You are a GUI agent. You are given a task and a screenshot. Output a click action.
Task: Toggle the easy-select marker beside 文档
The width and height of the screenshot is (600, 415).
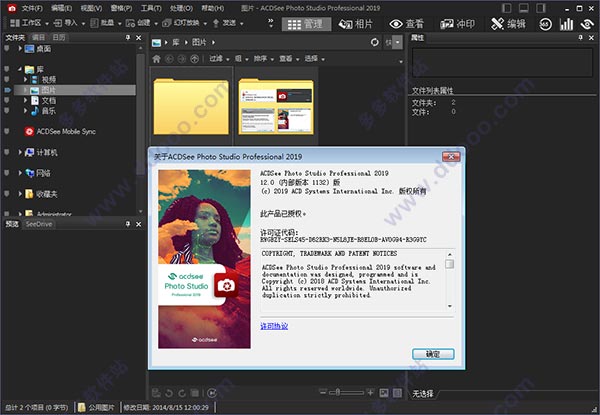7,100
